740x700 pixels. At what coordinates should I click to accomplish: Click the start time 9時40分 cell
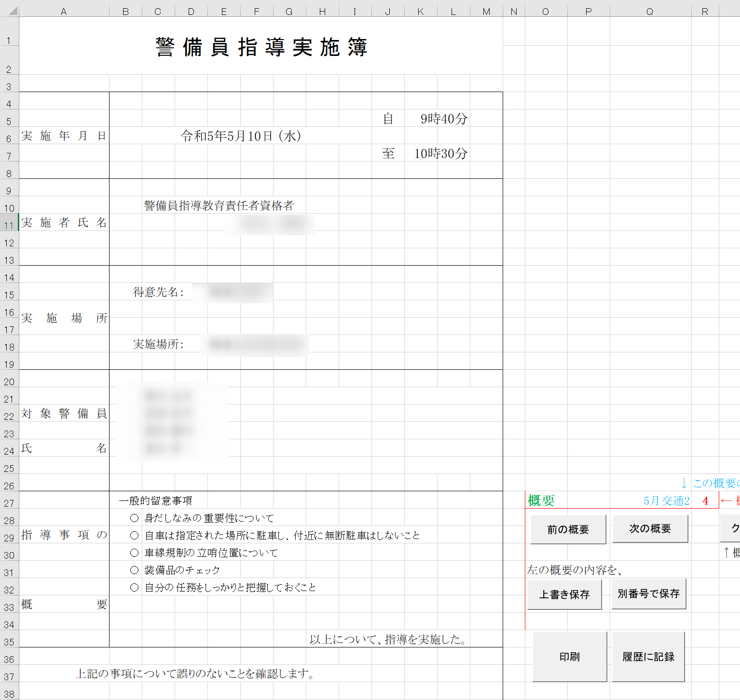click(443, 119)
